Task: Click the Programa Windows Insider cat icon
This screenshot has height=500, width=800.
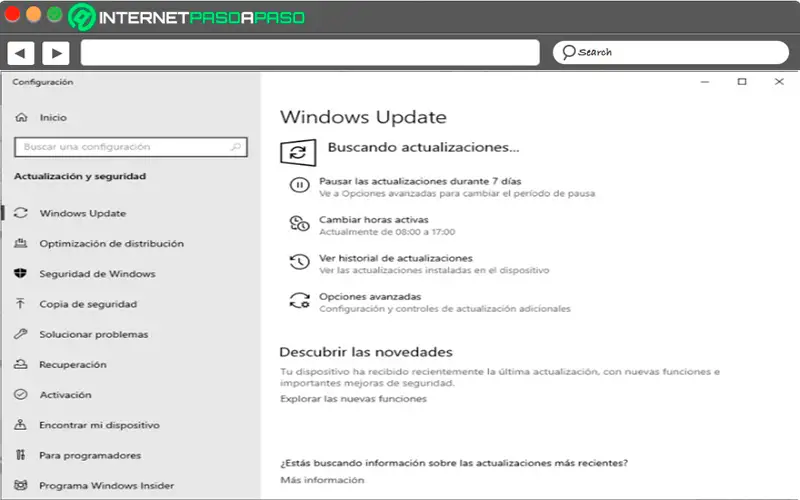Action: [x=20, y=485]
